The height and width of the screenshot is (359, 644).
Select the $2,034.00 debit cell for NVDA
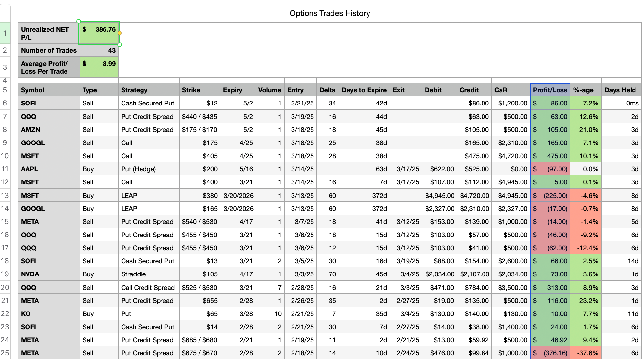[x=439, y=274]
